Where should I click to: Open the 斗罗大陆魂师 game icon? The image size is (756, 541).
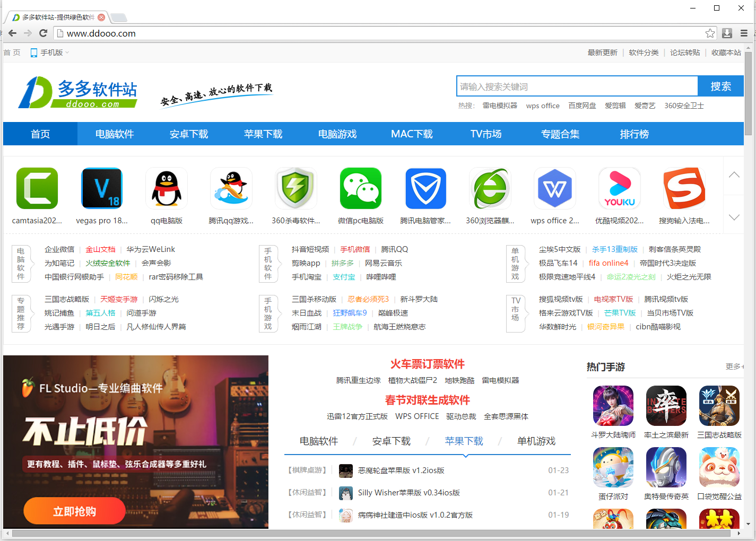coord(613,406)
